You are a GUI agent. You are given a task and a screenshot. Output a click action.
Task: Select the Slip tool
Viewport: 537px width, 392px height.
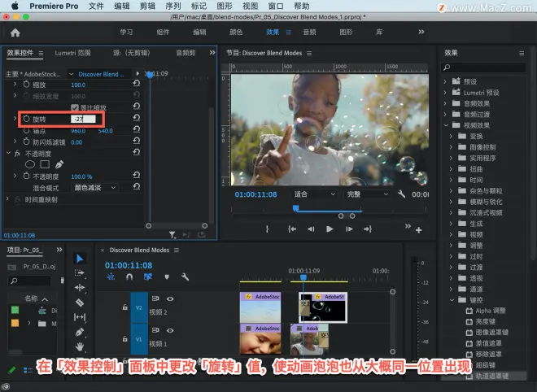pyautogui.click(x=80, y=317)
